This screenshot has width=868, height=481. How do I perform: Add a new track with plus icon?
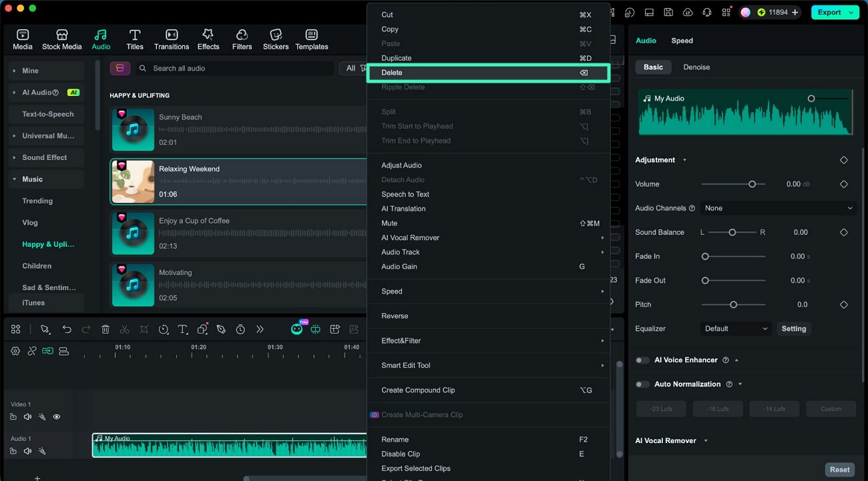pos(37,478)
